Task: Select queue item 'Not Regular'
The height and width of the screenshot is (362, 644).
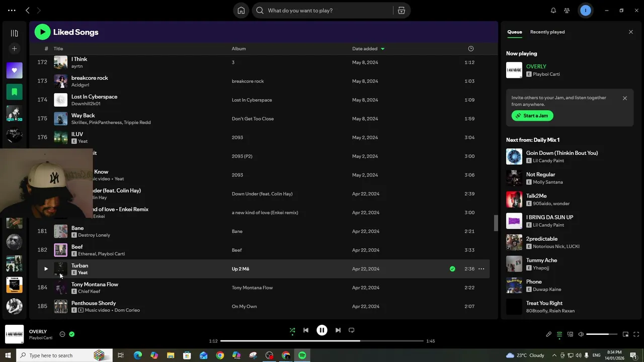Action: point(540,174)
